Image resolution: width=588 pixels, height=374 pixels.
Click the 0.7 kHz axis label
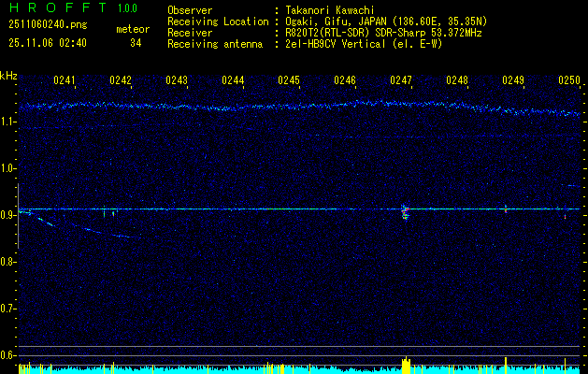(x=7, y=309)
